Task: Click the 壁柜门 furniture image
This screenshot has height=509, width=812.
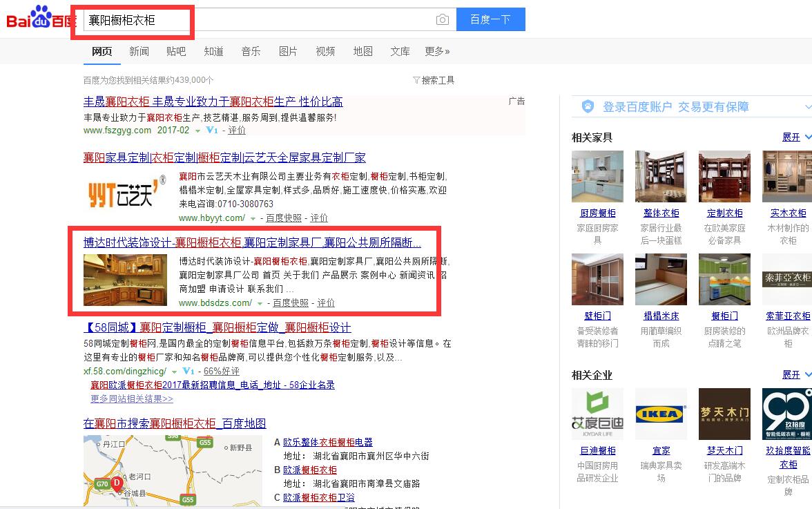Action: pyautogui.click(x=598, y=279)
